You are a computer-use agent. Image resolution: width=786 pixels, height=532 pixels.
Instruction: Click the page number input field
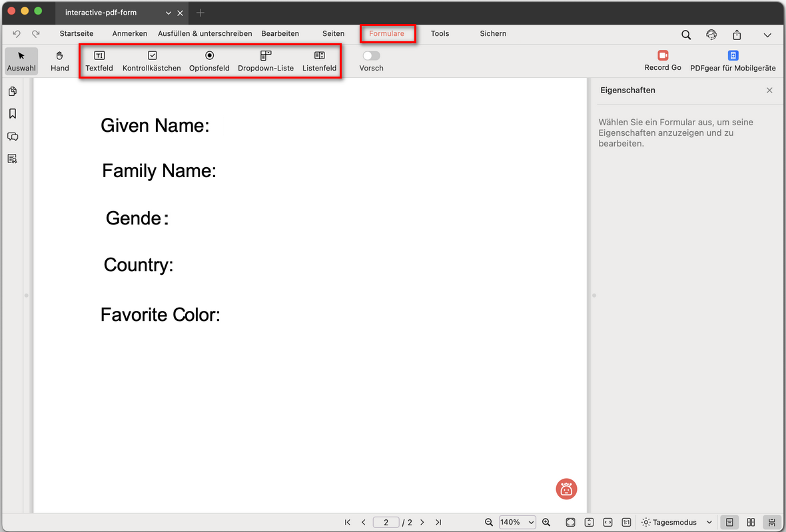point(386,523)
